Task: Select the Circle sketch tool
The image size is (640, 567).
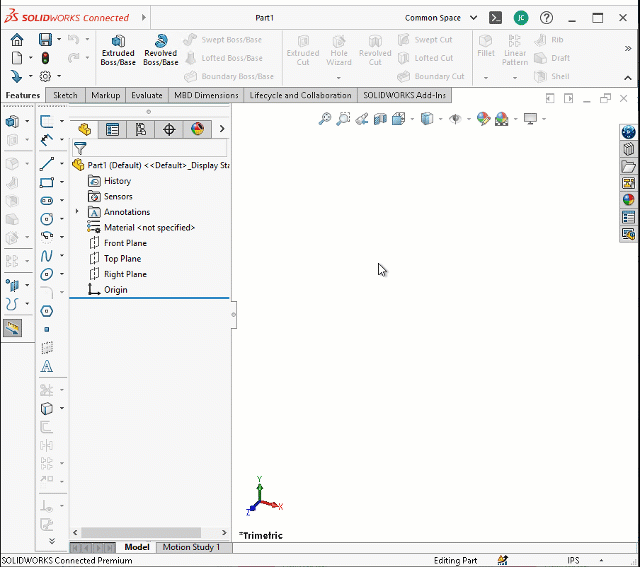Action: pyautogui.click(x=47, y=219)
